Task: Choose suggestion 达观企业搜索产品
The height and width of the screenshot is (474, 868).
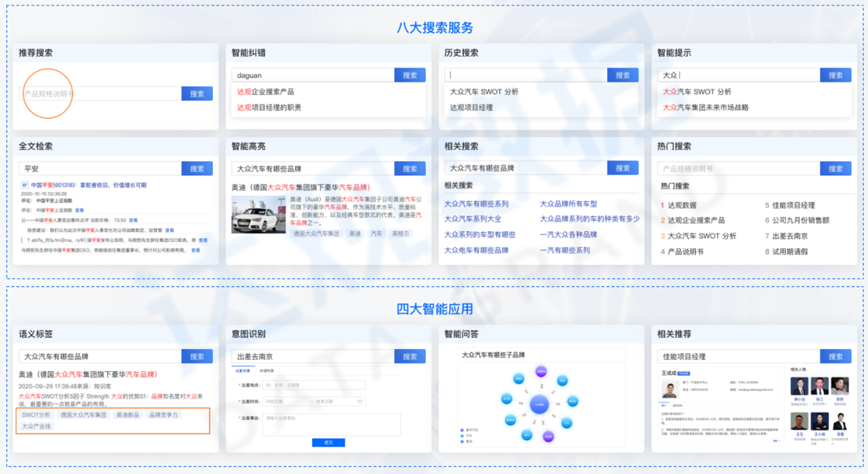Action: (x=265, y=92)
